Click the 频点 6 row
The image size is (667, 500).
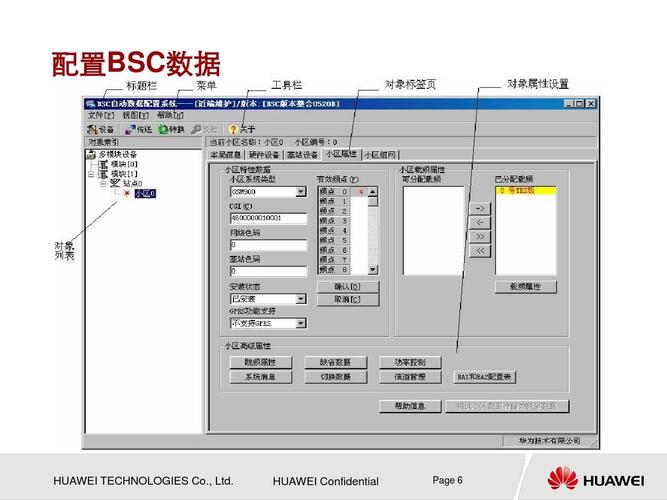coord(342,250)
